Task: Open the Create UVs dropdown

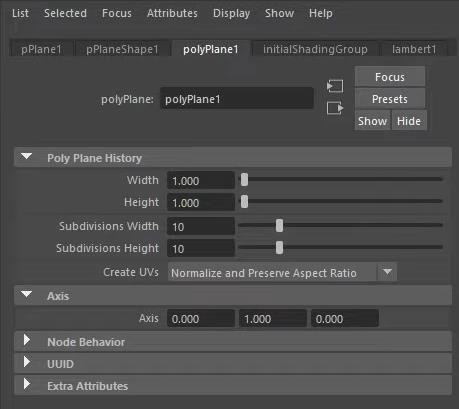Action: coord(282,272)
